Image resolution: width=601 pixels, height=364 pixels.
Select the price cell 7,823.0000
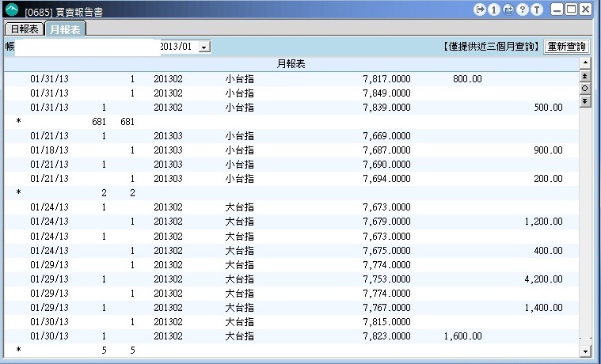(386, 336)
